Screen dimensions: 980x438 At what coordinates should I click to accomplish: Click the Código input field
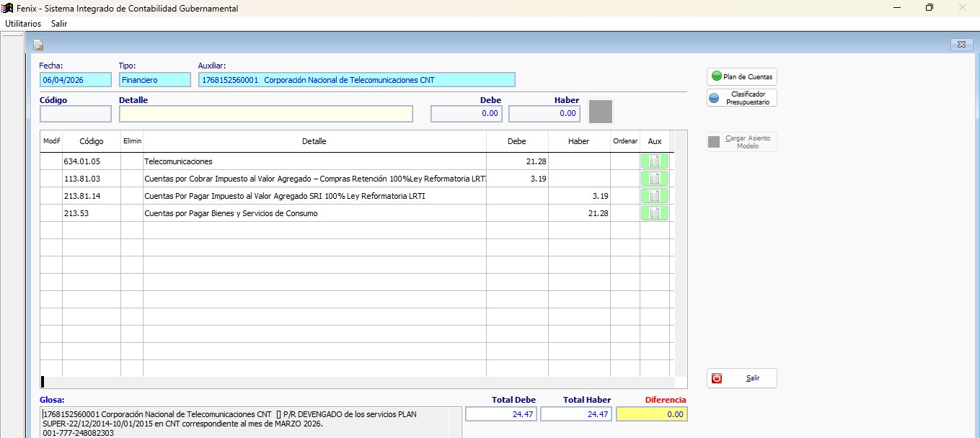76,114
